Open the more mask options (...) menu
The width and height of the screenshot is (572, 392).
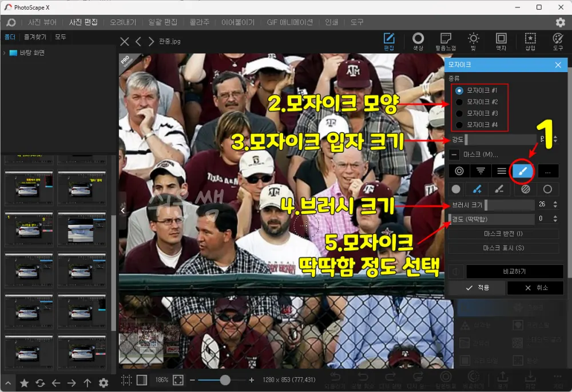[x=547, y=171]
